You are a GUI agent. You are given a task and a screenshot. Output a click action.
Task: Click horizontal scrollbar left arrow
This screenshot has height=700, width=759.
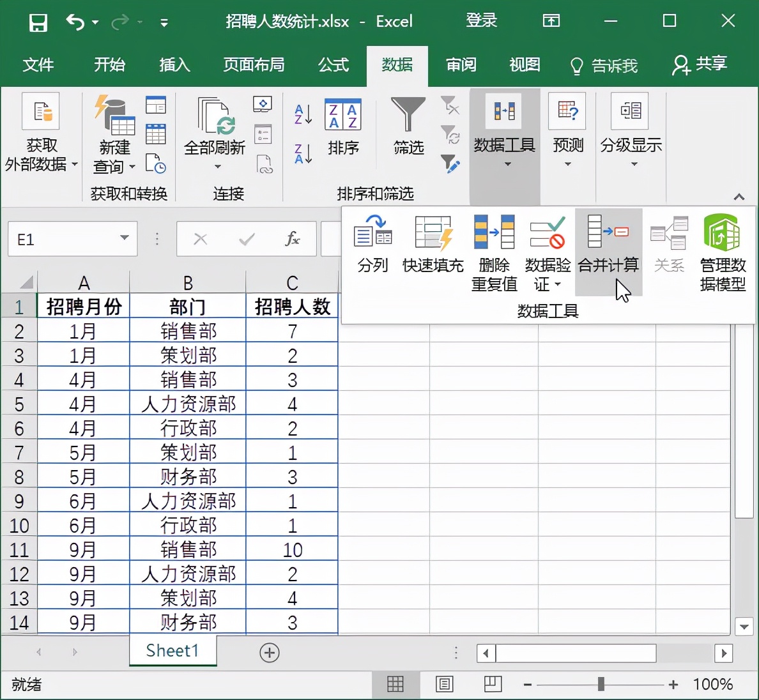(486, 653)
